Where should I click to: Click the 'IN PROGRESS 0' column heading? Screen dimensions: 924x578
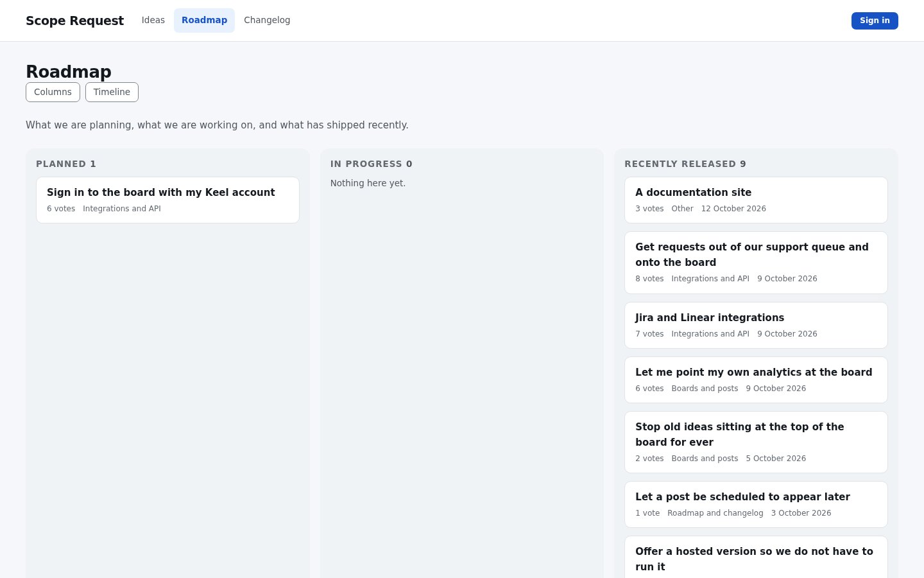[372, 164]
